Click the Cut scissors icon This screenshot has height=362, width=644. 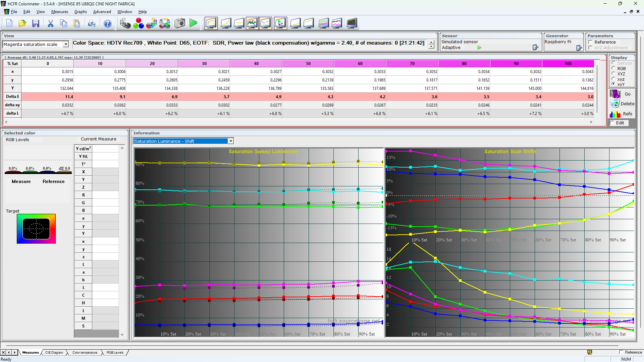51,23
